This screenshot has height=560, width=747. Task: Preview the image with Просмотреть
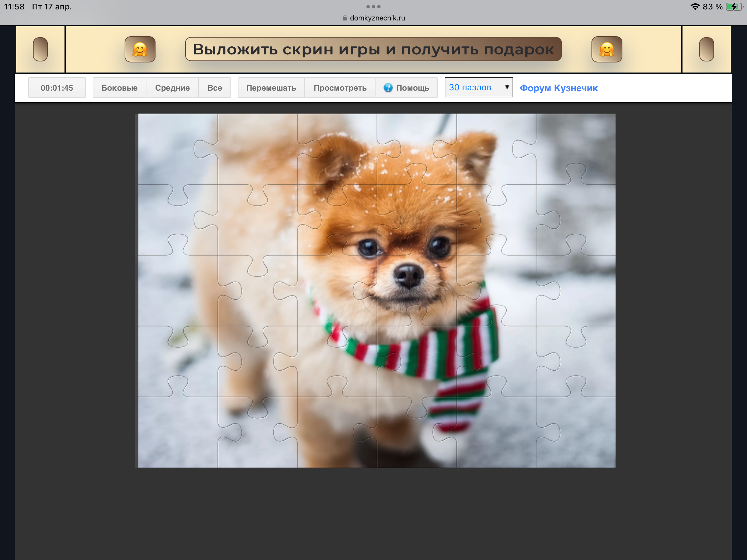[x=340, y=88]
